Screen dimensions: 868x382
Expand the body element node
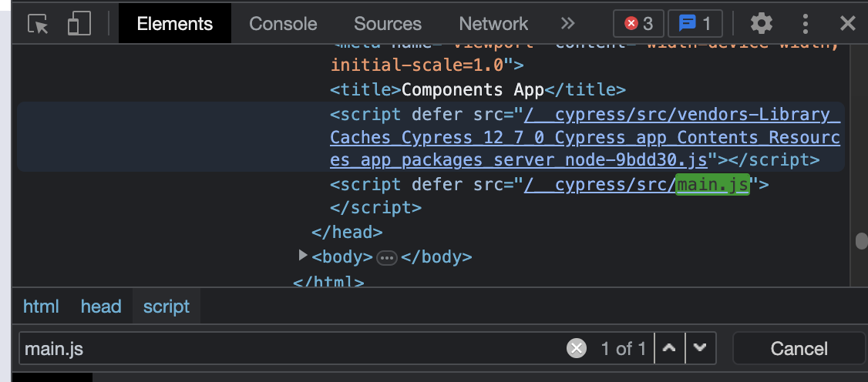[x=302, y=255]
